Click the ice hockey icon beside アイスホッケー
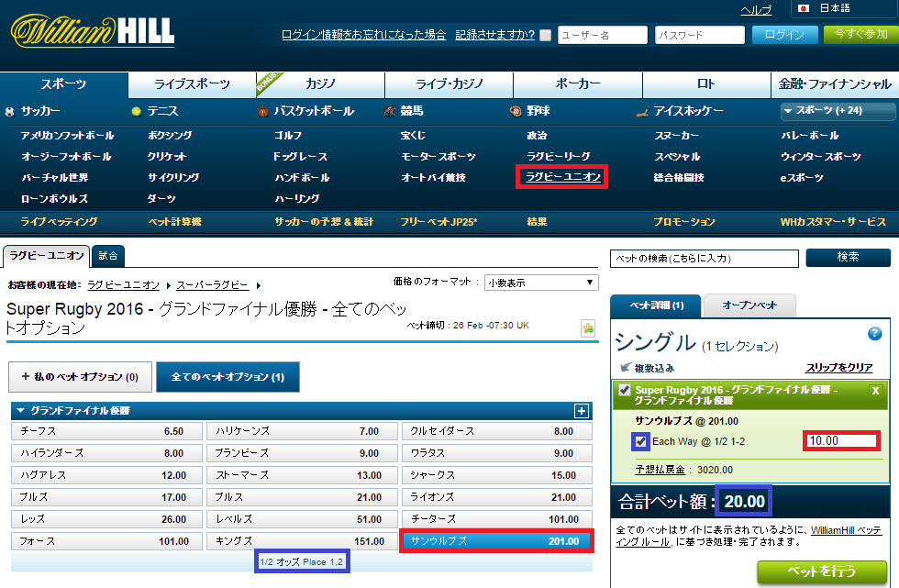The image size is (899, 588). point(643,112)
